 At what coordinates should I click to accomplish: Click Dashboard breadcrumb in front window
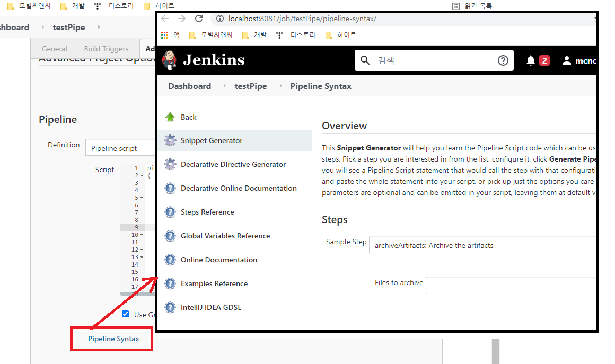click(x=189, y=86)
